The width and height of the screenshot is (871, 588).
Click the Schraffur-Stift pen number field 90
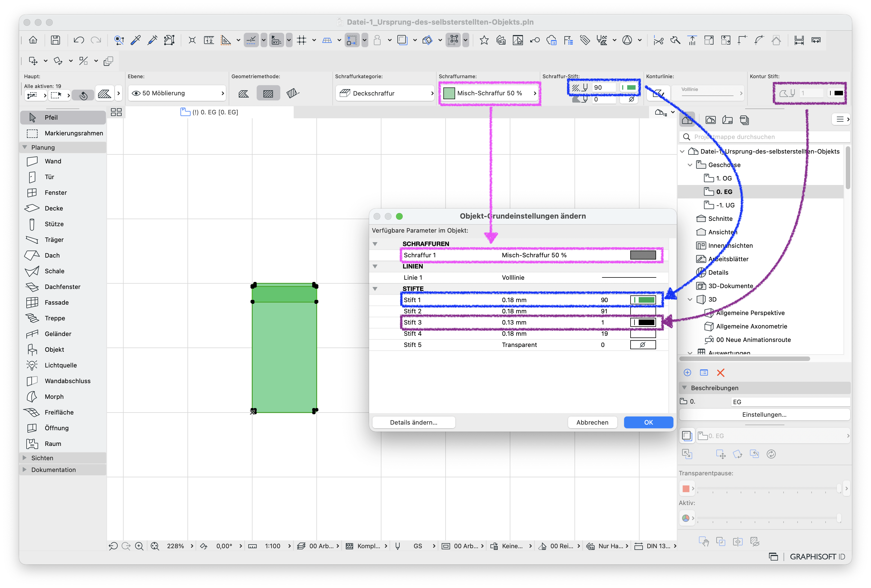pos(604,87)
